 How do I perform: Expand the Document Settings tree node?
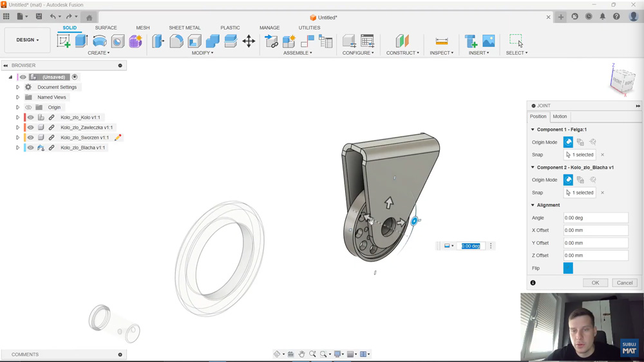18,88
